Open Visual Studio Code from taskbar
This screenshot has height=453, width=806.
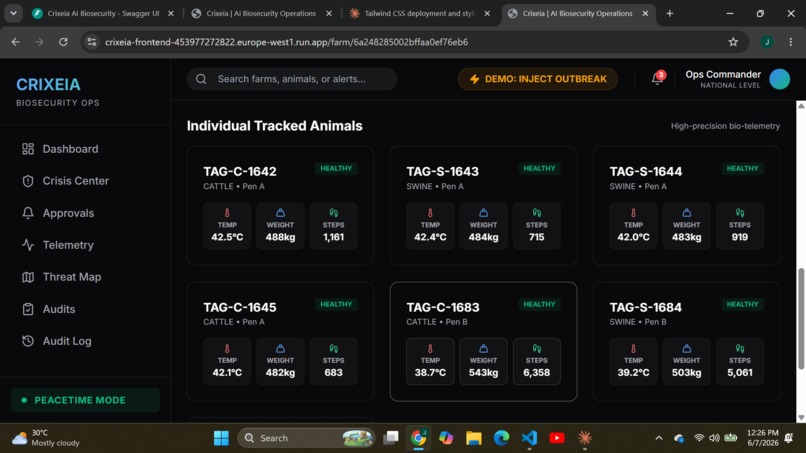tap(529, 438)
